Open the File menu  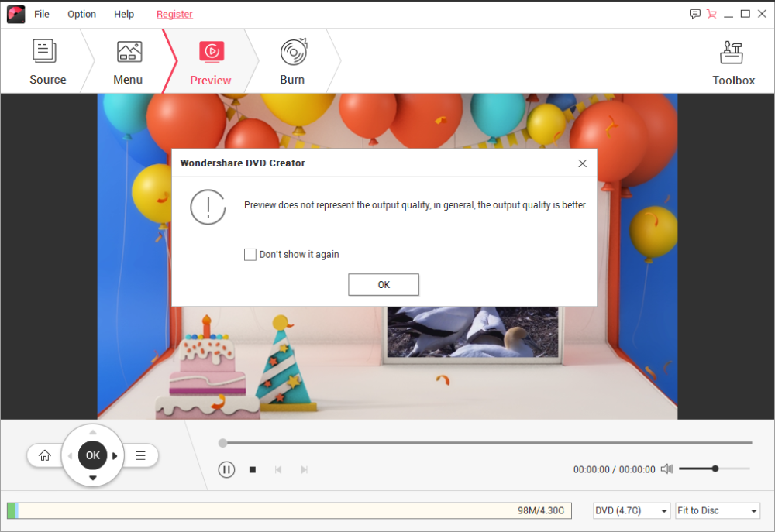pos(42,14)
